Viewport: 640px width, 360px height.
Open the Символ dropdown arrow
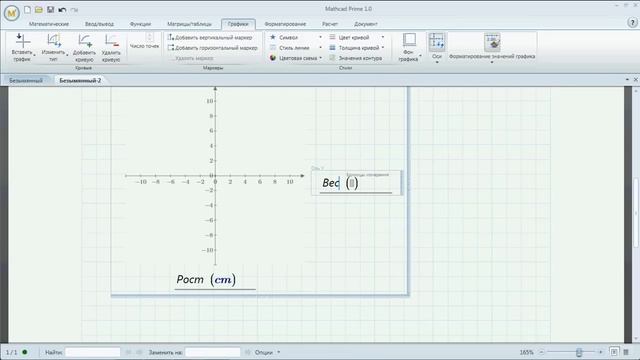click(320, 37)
